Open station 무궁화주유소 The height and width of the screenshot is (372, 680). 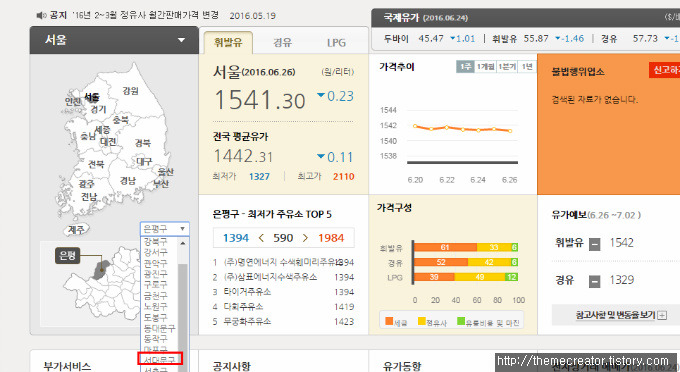[x=247, y=321]
